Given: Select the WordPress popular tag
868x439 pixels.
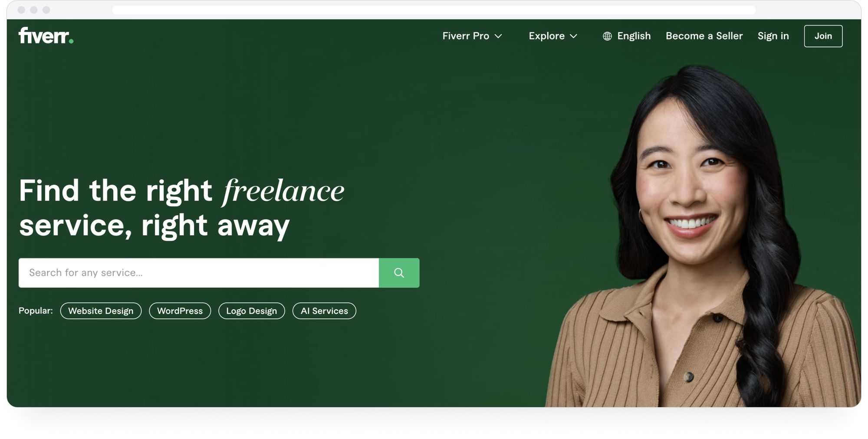Looking at the screenshot, I should 180,311.
